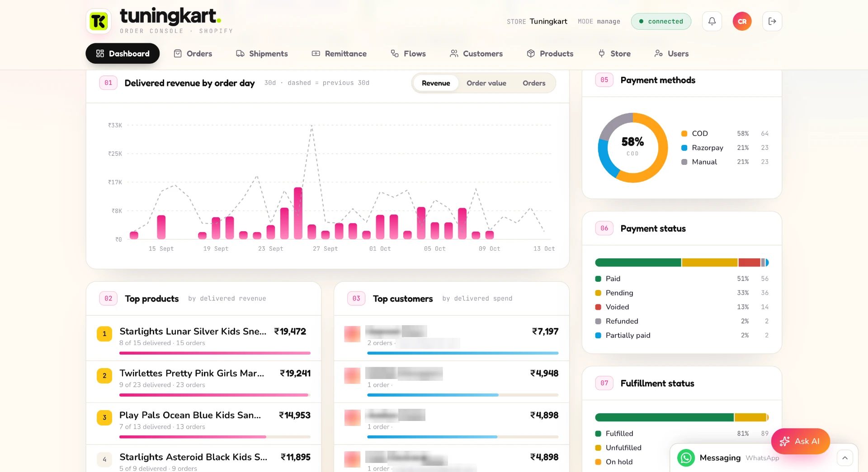The width and height of the screenshot is (868, 472).
Task: Open the notifications bell
Action: (712, 21)
